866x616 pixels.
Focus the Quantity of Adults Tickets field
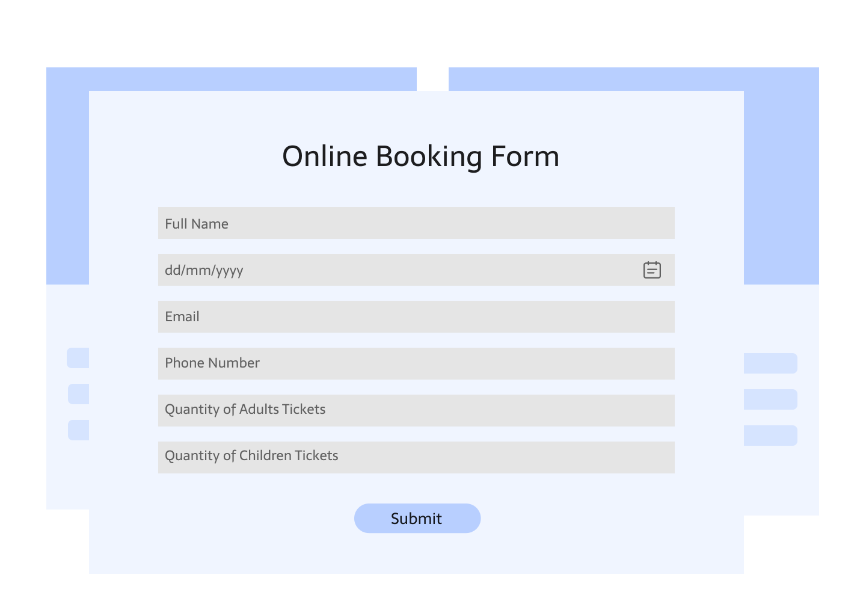click(416, 410)
